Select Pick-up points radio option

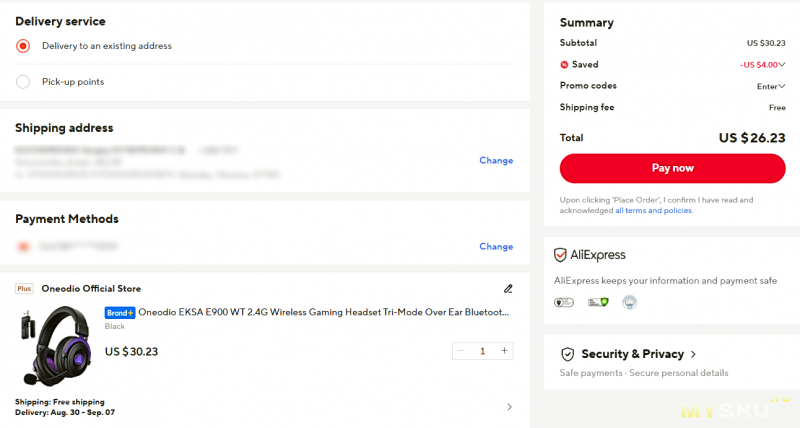pyautogui.click(x=23, y=82)
